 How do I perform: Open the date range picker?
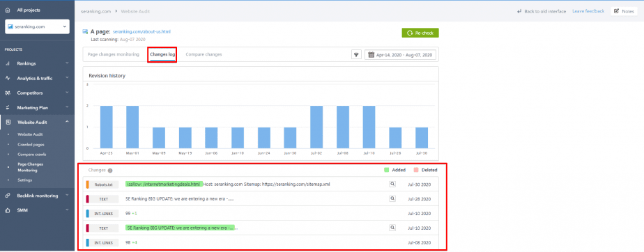pos(401,54)
